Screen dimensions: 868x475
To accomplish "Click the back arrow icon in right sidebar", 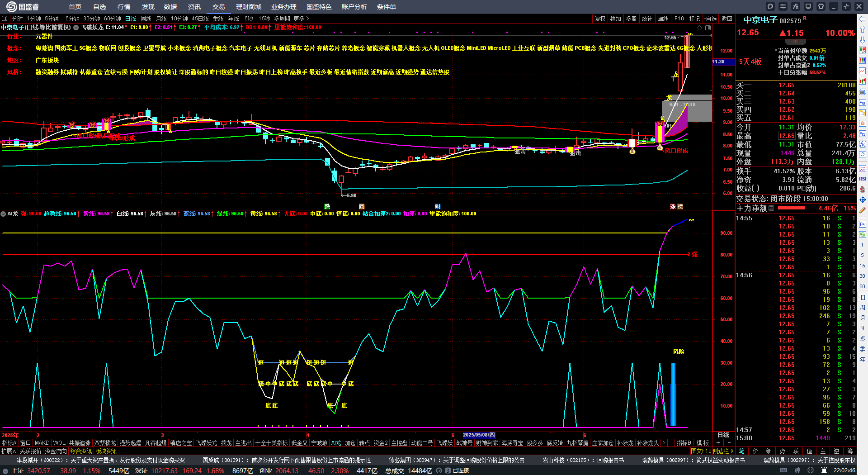I will tap(863, 19).
